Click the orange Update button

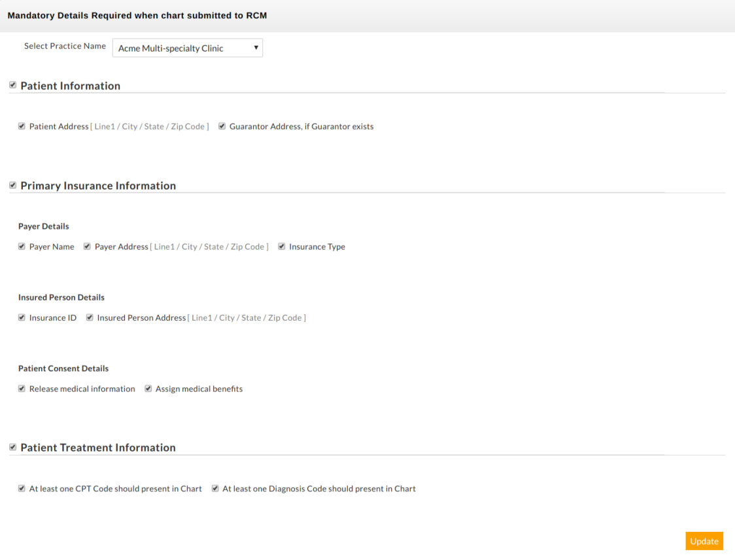pyautogui.click(x=704, y=541)
